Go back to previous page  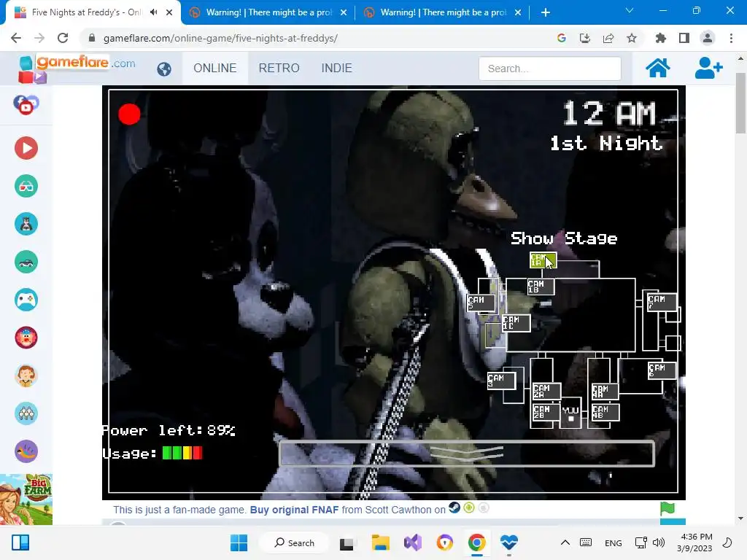click(x=16, y=38)
